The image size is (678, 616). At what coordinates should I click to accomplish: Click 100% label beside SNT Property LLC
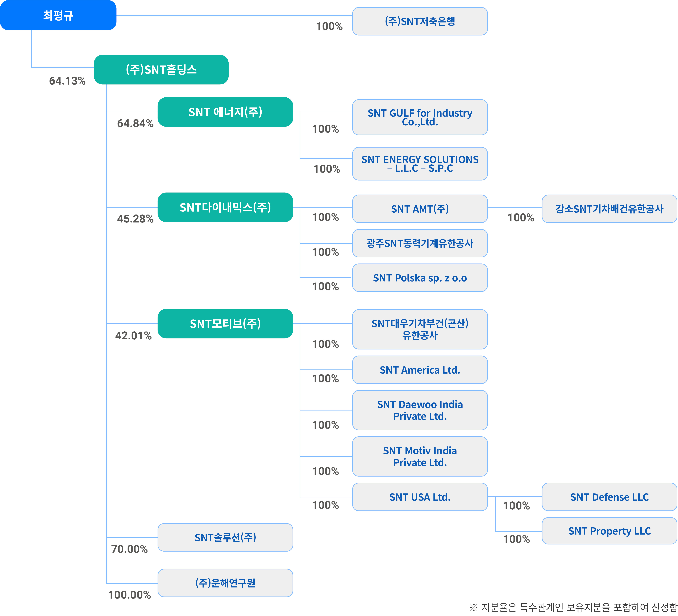coord(517,539)
